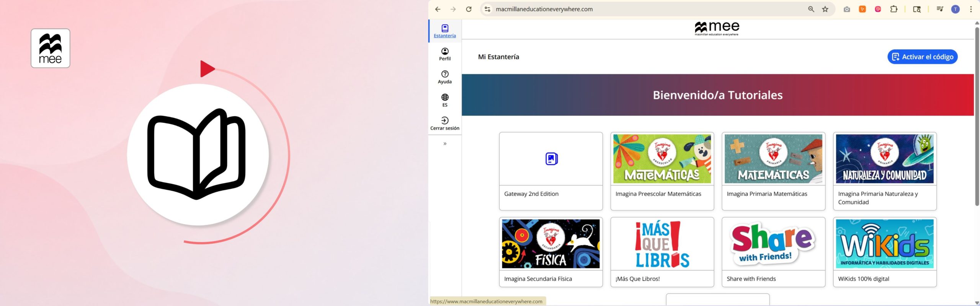Open the Imagina Primaria Matemáticas cover
The width and height of the screenshot is (980, 306).
(773, 159)
